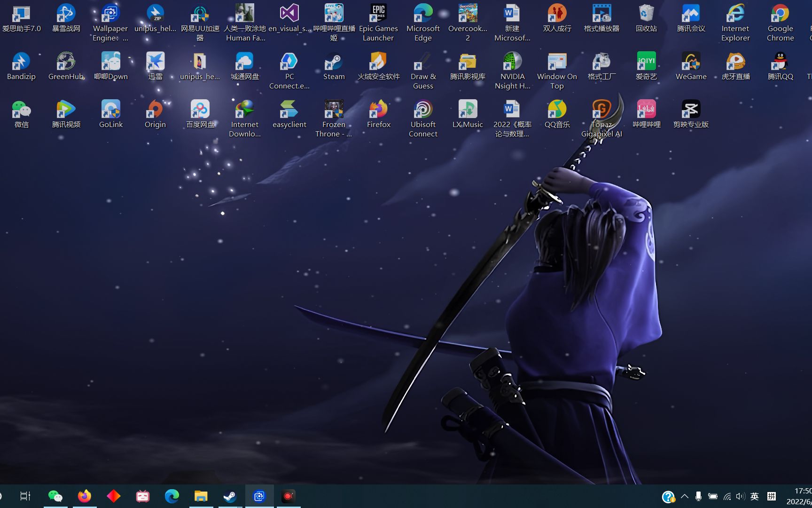Open the GreenHub desktop shortcut

click(x=66, y=67)
